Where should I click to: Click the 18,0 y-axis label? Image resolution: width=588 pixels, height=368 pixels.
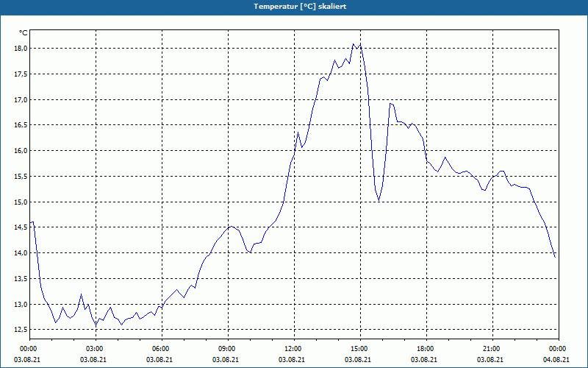point(21,49)
